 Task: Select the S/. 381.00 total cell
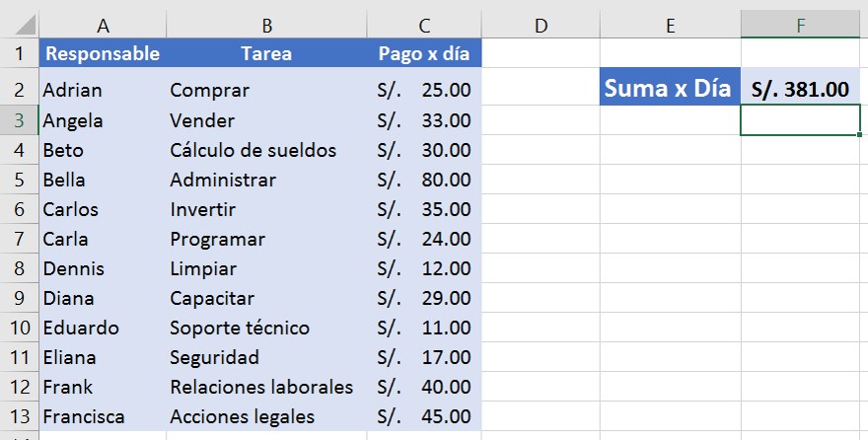[801, 87]
